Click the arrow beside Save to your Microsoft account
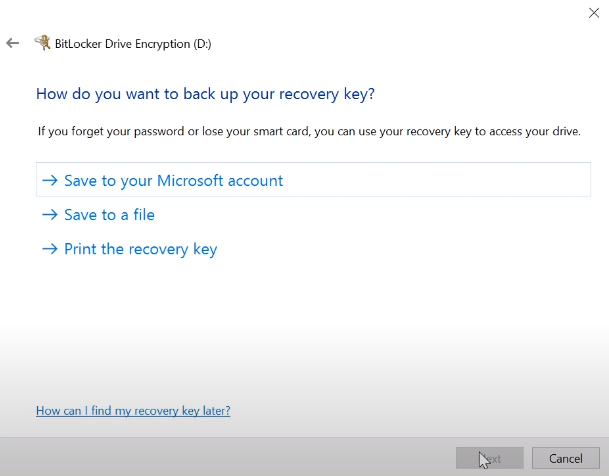Image resolution: width=609 pixels, height=476 pixels. [49, 181]
